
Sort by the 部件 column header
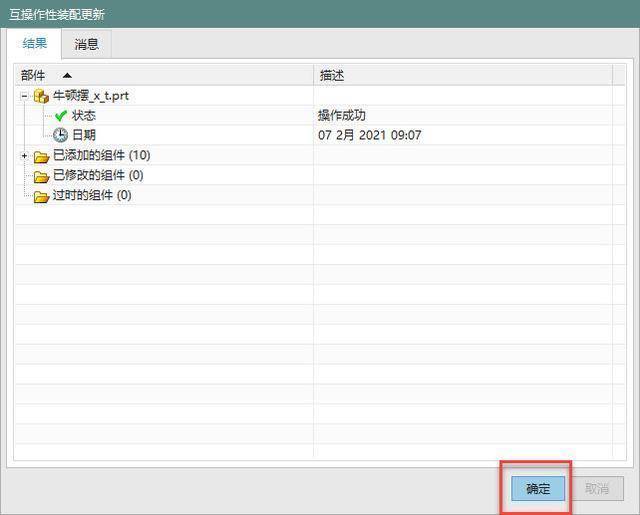[x=164, y=75]
